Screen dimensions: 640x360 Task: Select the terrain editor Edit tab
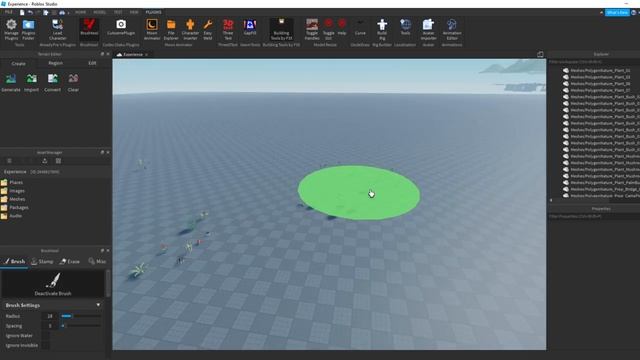pyautogui.click(x=92, y=63)
